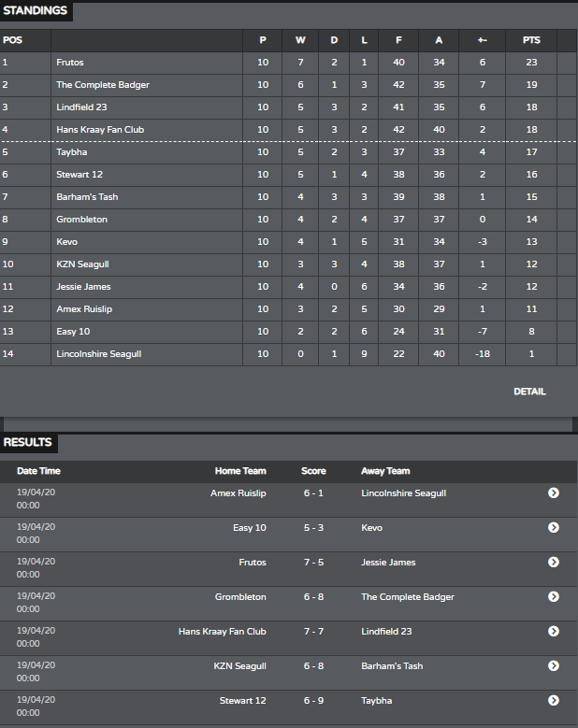Open Hans Kraay Fan Club match arrow
This screenshot has height=728, width=578.
(554, 632)
